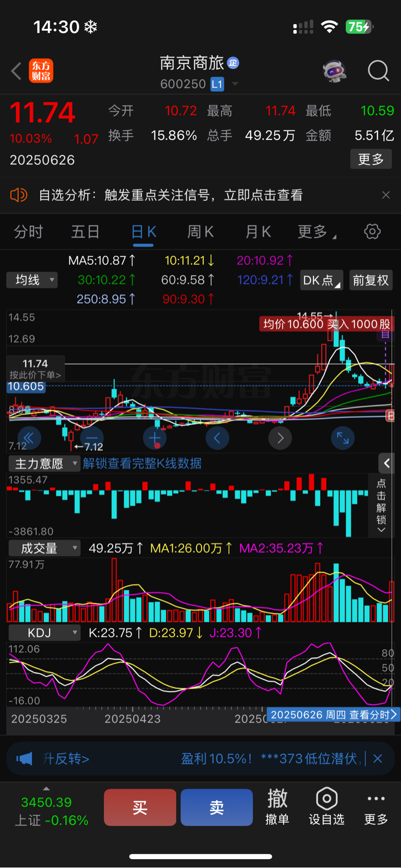401x868 pixels.
Task: Jump to earliest data with double-left arrow
Action: 29,438
